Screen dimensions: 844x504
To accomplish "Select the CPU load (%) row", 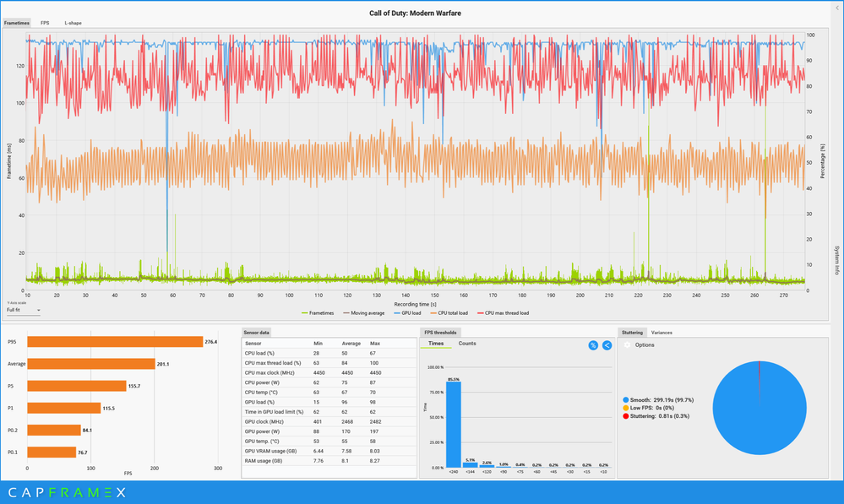I will point(329,354).
